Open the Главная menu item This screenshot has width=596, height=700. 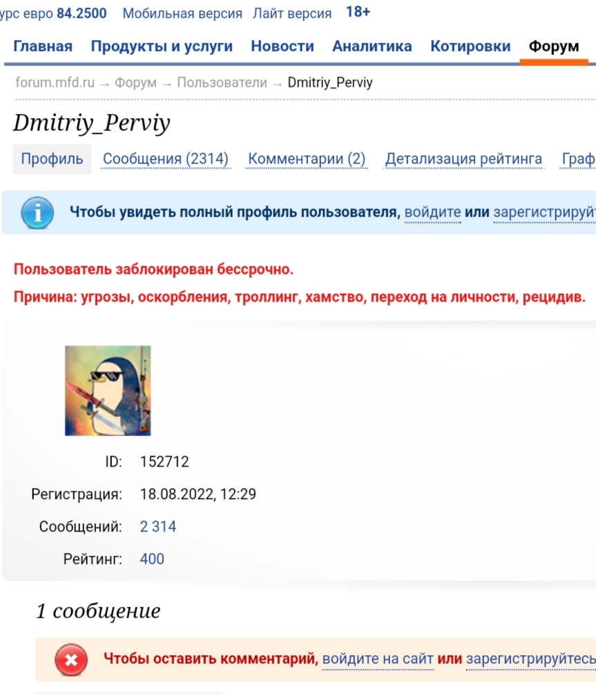click(x=43, y=46)
